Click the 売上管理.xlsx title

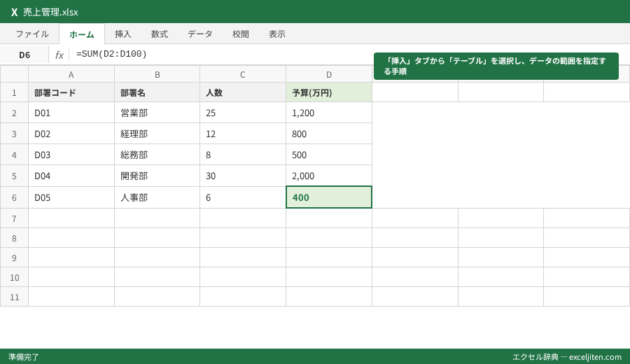click(50, 13)
